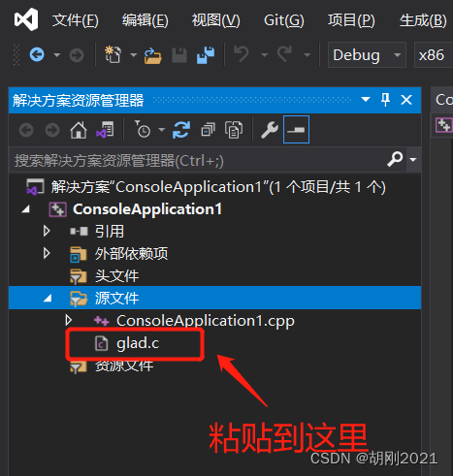The width and height of the screenshot is (453, 476).
Task: Click Solution Explorer back arrow icon
Action: click(26, 130)
